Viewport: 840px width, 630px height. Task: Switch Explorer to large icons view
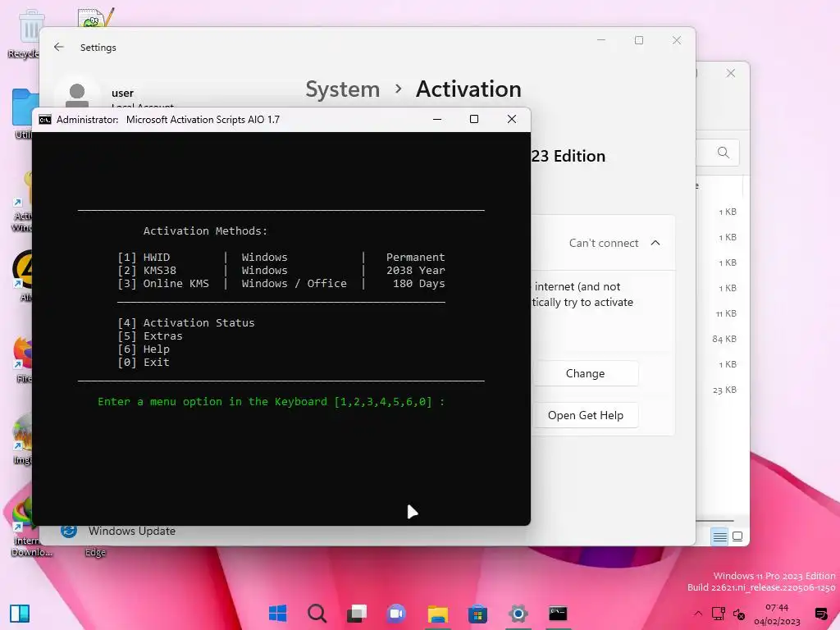click(x=737, y=536)
